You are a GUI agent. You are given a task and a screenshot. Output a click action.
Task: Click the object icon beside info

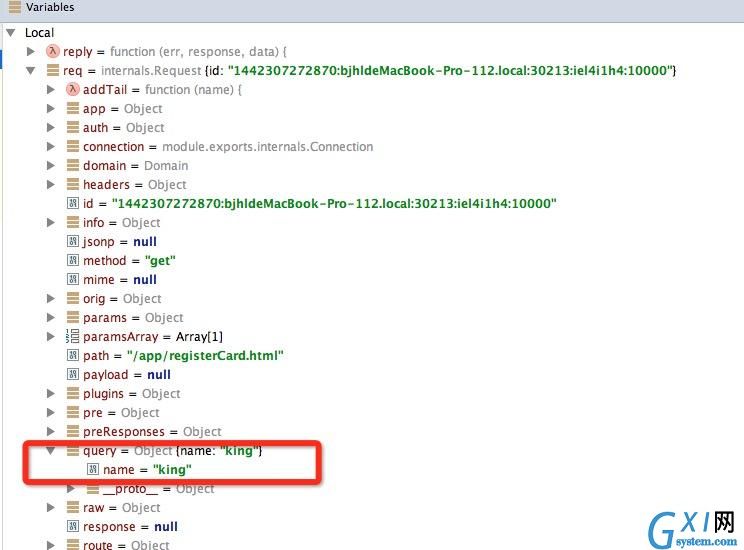73,222
